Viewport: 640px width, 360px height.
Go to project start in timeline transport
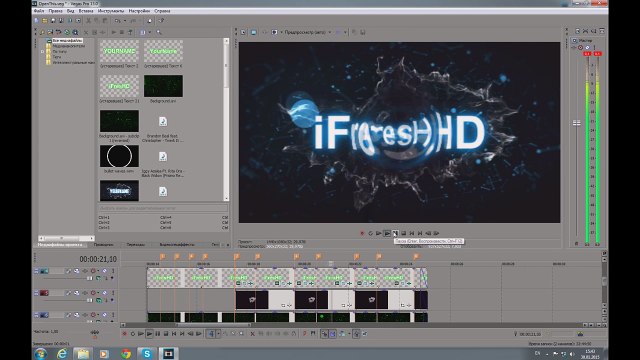click(x=174, y=334)
